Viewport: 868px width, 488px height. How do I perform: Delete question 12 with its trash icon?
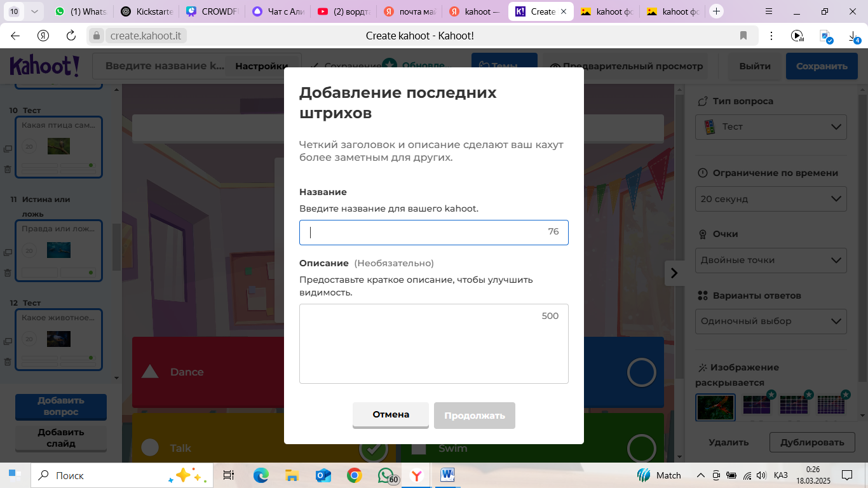click(8, 362)
